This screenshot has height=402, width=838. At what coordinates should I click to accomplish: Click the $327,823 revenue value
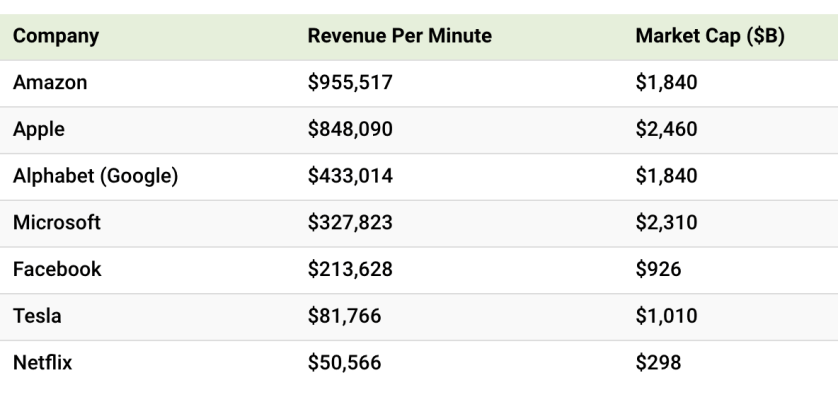(350, 223)
